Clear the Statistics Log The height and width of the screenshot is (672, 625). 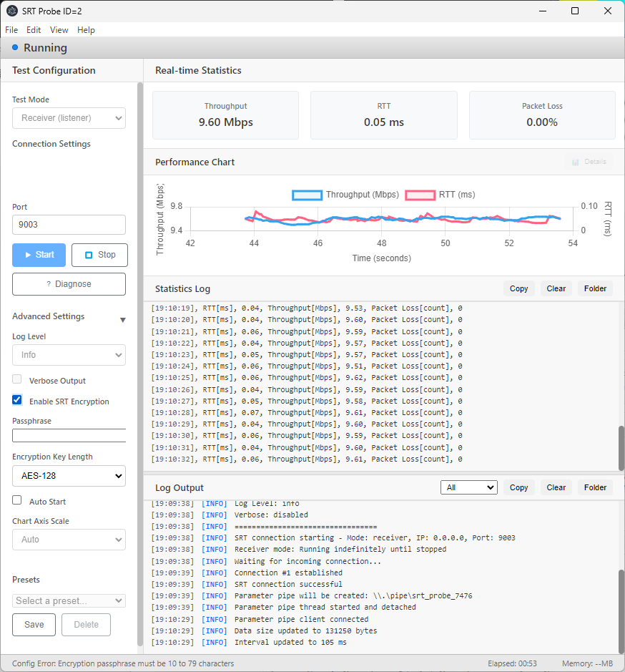point(556,288)
